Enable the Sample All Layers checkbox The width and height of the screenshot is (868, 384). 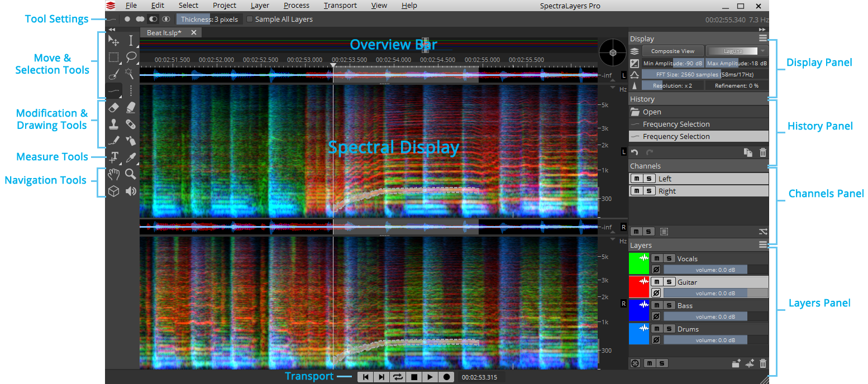249,18
